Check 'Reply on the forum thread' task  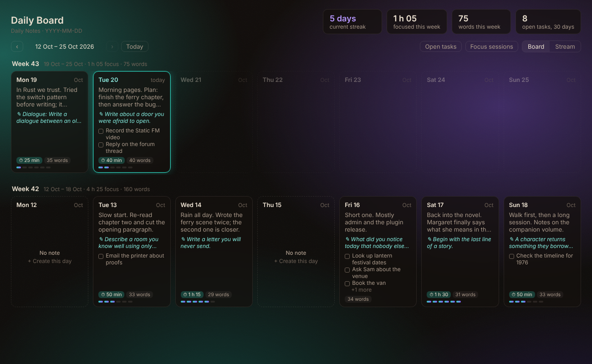pyautogui.click(x=101, y=145)
